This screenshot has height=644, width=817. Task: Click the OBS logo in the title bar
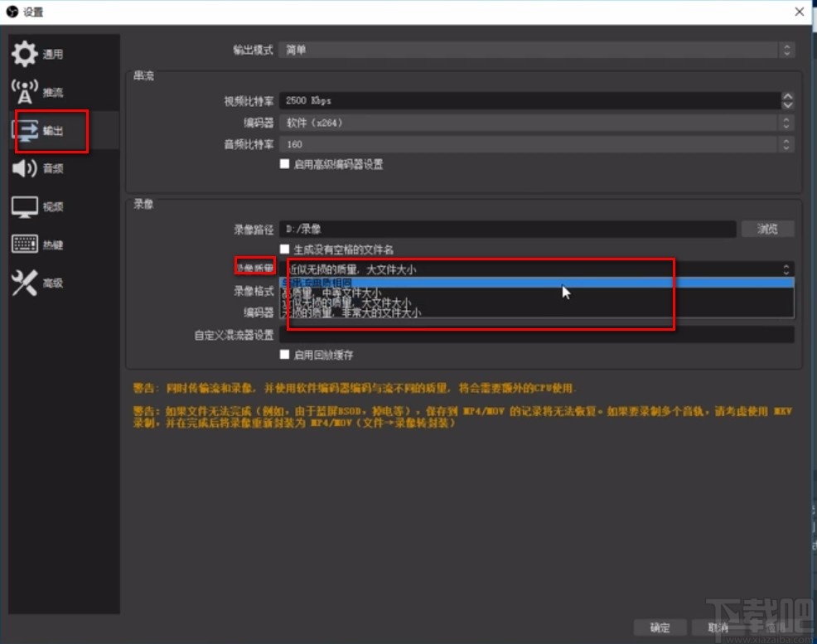(x=11, y=12)
